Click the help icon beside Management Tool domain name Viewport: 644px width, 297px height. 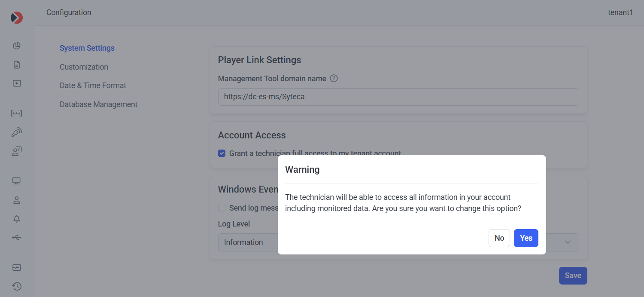tap(334, 79)
